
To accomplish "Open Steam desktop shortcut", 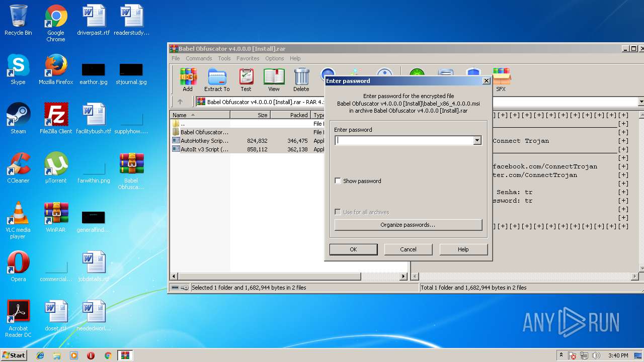I will click(x=18, y=119).
